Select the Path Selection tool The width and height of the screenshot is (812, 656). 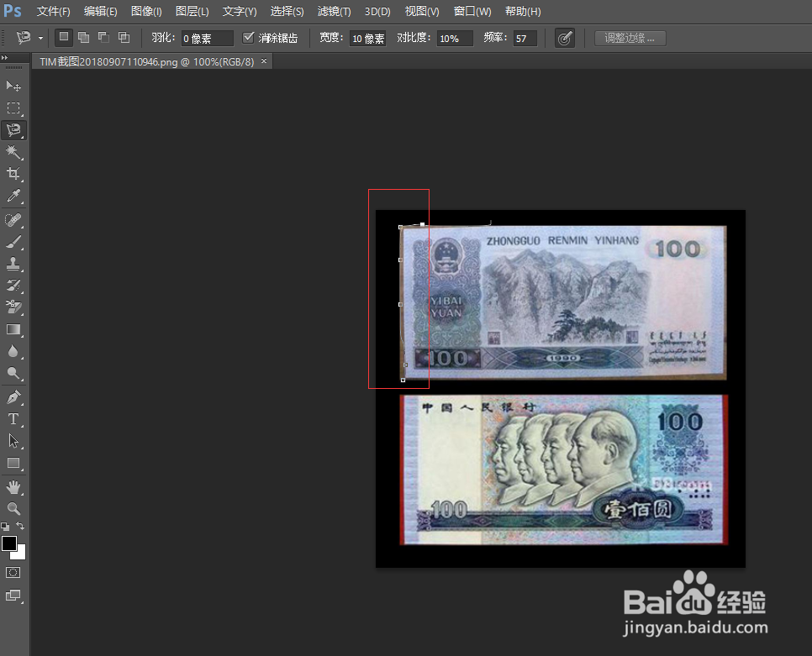click(x=13, y=441)
